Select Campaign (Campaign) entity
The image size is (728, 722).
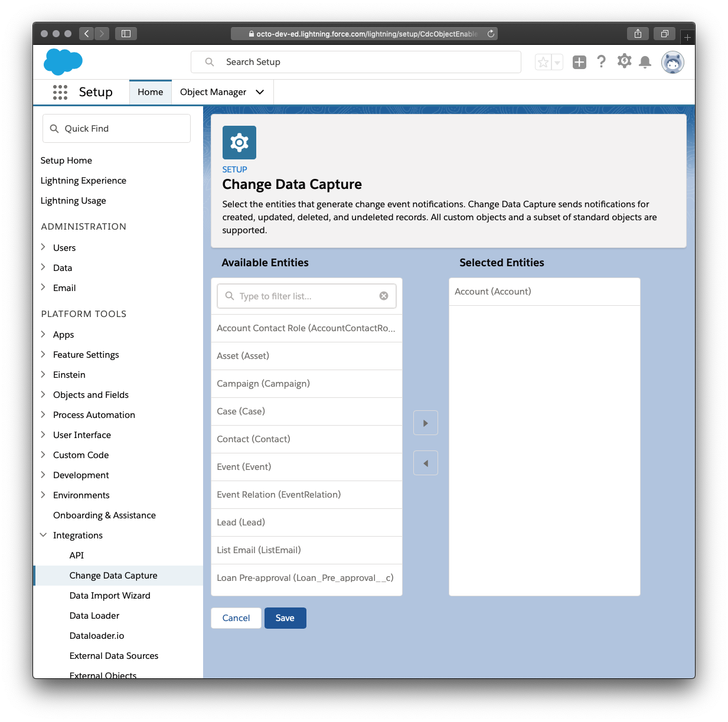point(306,384)
